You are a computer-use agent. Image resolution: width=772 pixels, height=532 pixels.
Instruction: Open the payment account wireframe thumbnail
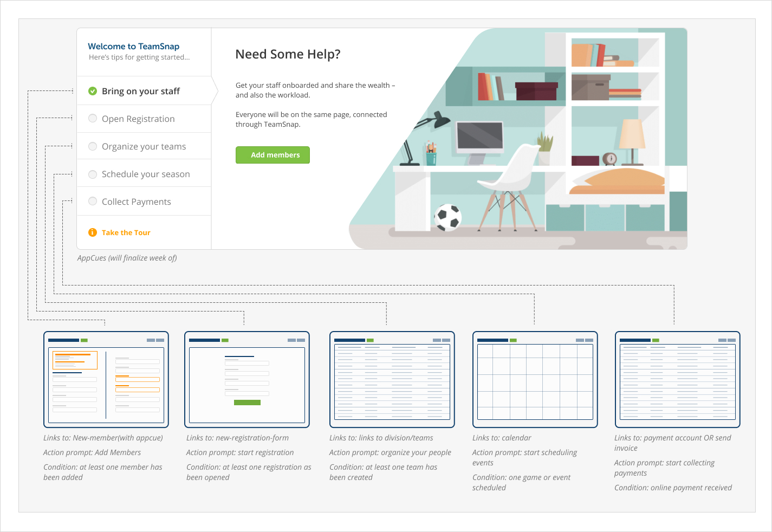pos(677,379)
